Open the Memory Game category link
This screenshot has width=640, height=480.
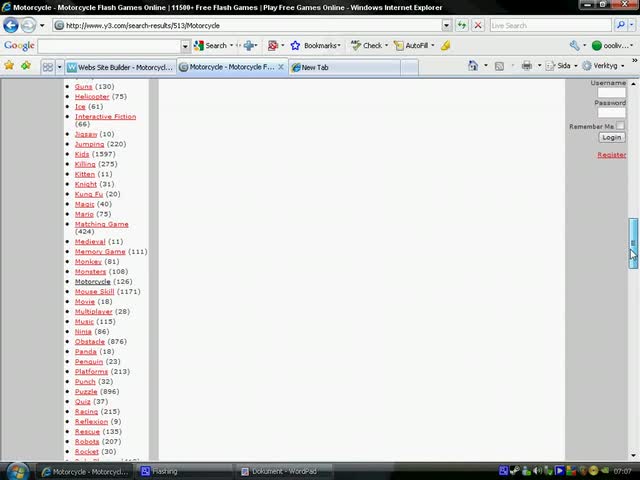pos(100,252)
